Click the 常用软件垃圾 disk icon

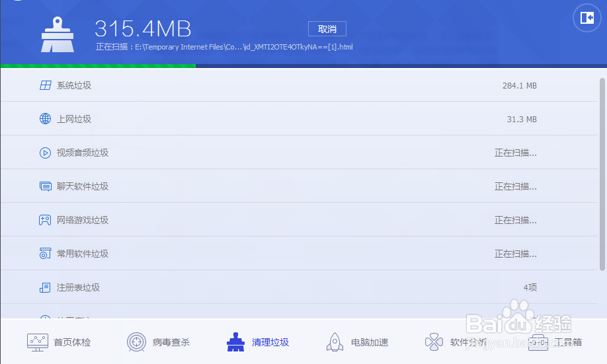(x=45, y=254)
